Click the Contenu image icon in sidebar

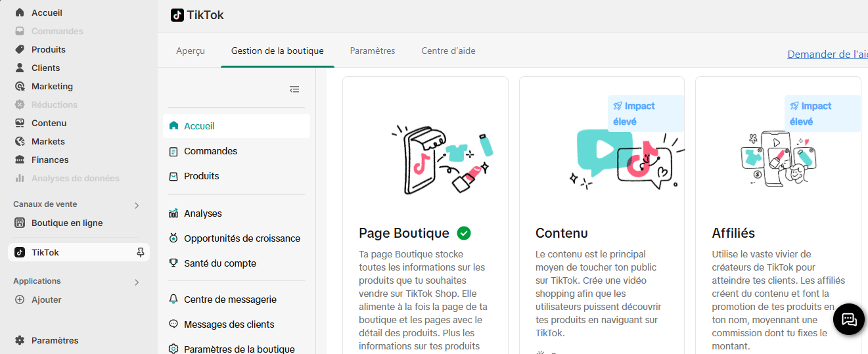coord(20,123)
